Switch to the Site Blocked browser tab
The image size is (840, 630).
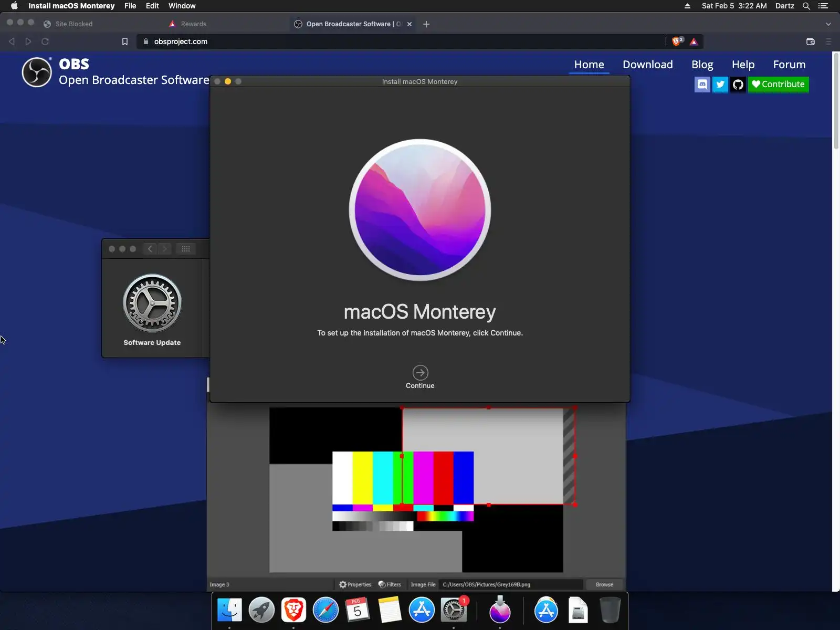73,24
